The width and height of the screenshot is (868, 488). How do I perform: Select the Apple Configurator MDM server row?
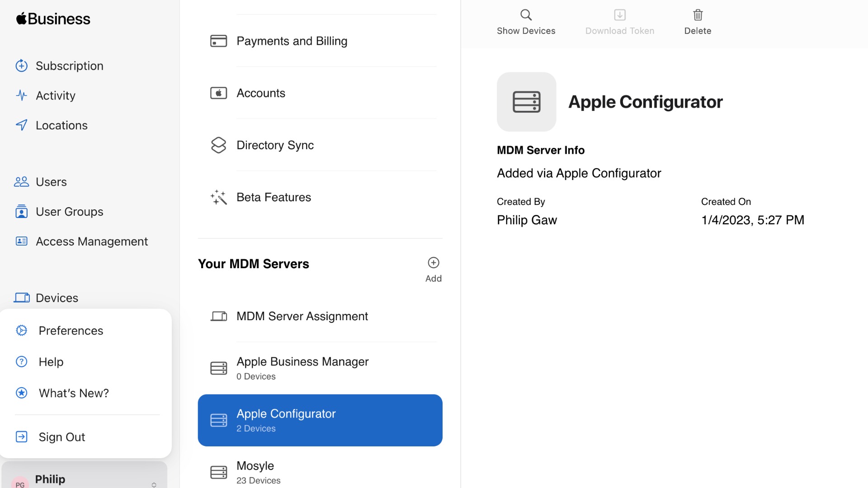[320, 420]
